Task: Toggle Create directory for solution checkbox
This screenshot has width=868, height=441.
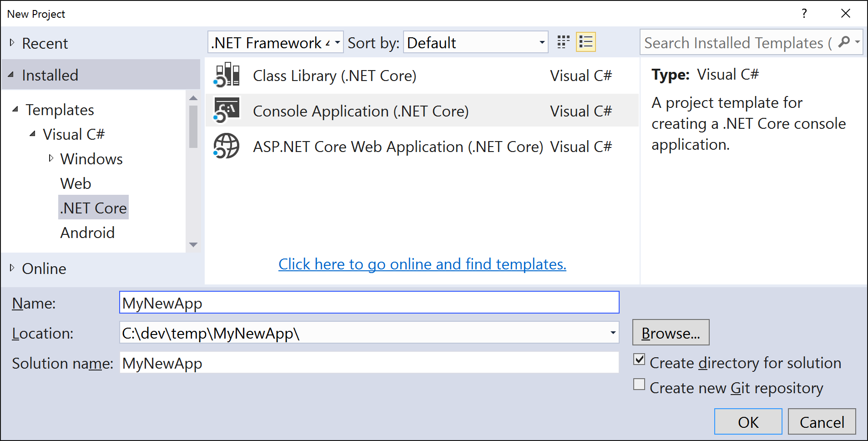Action: tap(639, 360)
